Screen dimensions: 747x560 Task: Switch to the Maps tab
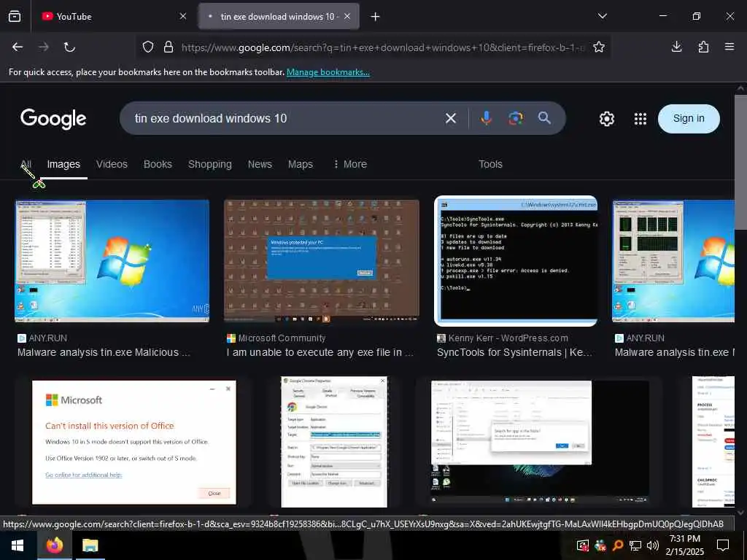(x=300, y=164)
